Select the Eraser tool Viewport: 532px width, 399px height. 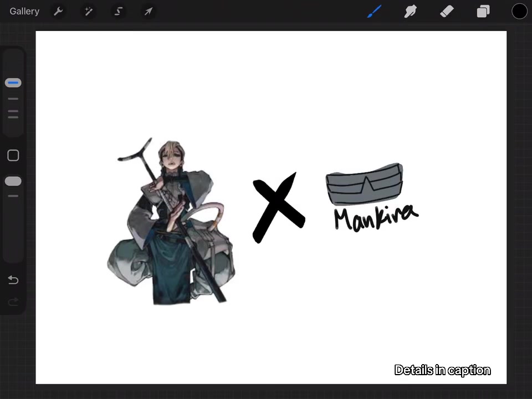point(447,11)
